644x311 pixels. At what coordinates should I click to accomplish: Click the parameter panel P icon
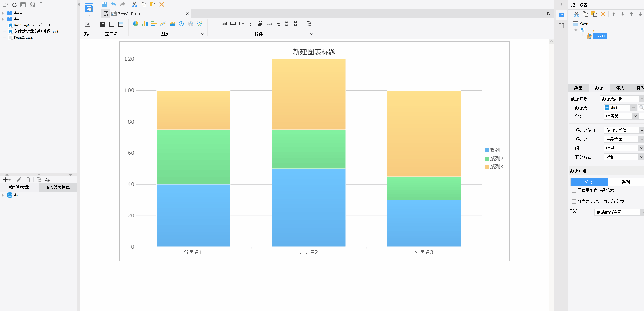pyautogui.click(x=87, y=24)
